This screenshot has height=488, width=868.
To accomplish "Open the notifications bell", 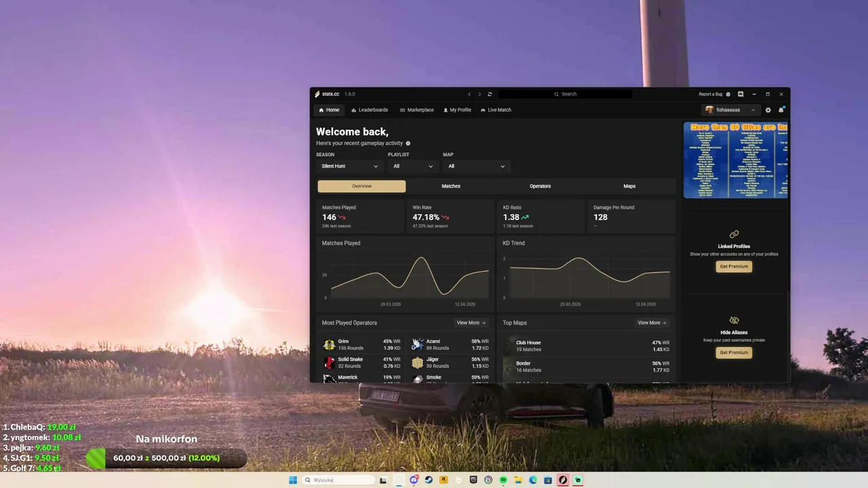I will [x=781, y=110].
